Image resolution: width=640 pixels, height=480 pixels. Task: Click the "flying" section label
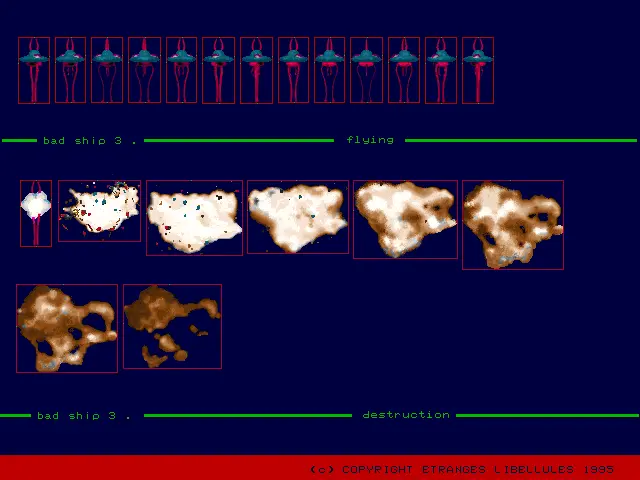pyautogui.click(x=370, y=140)
